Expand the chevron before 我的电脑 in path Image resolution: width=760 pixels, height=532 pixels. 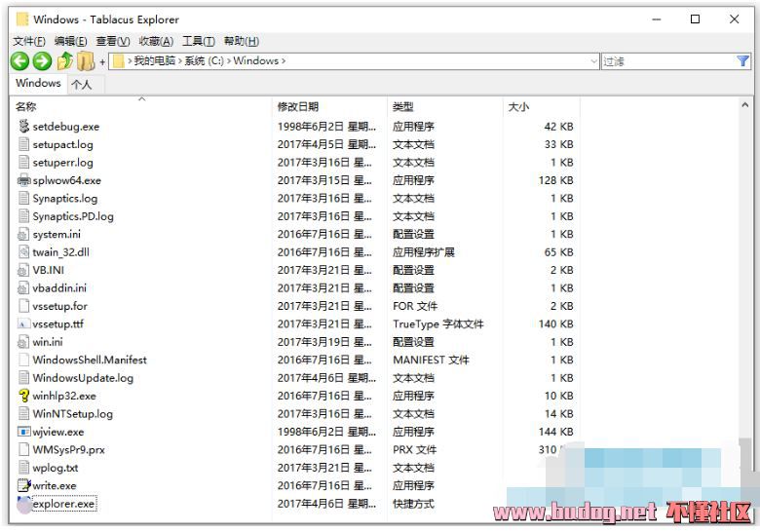130,61
